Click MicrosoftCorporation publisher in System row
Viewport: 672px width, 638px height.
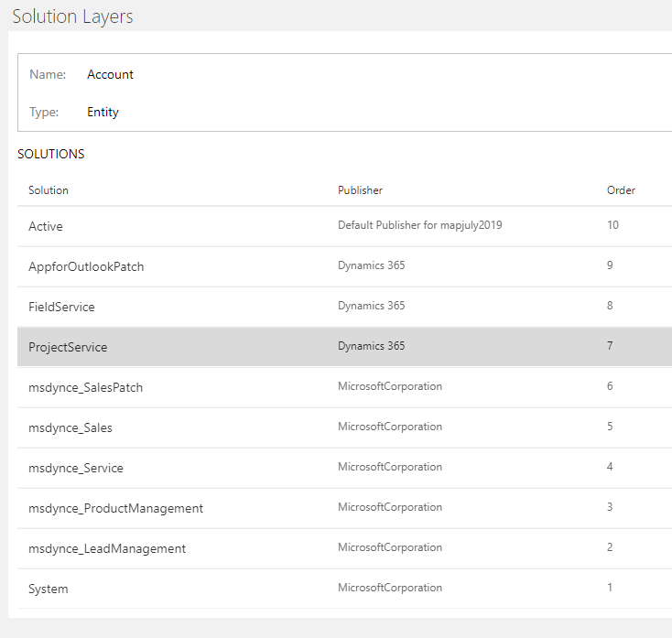click(390, 588)
